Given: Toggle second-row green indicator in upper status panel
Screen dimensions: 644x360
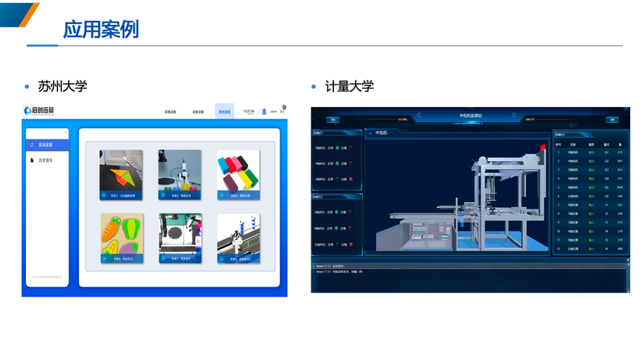Looking at the screenshot, I should pos(337,163).
